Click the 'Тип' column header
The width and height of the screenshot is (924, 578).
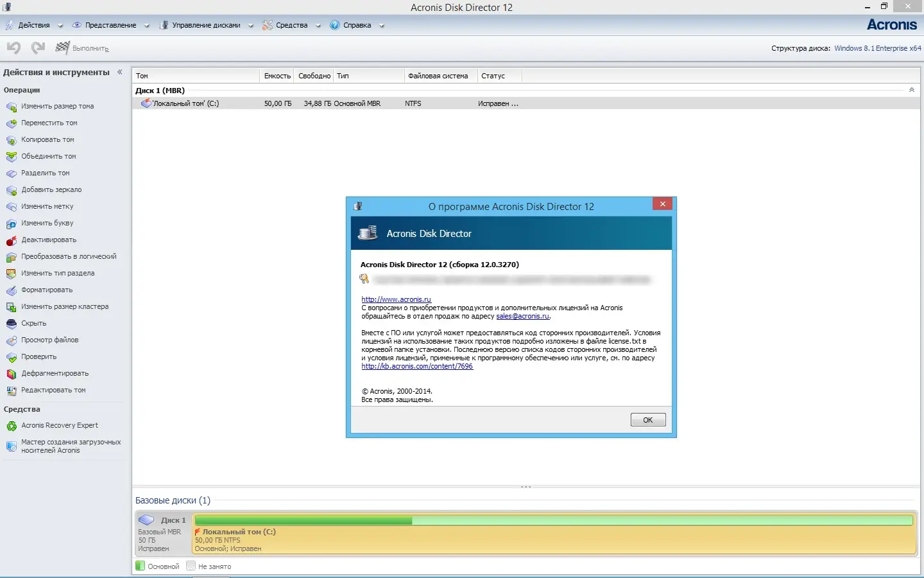tap(369, 76)
